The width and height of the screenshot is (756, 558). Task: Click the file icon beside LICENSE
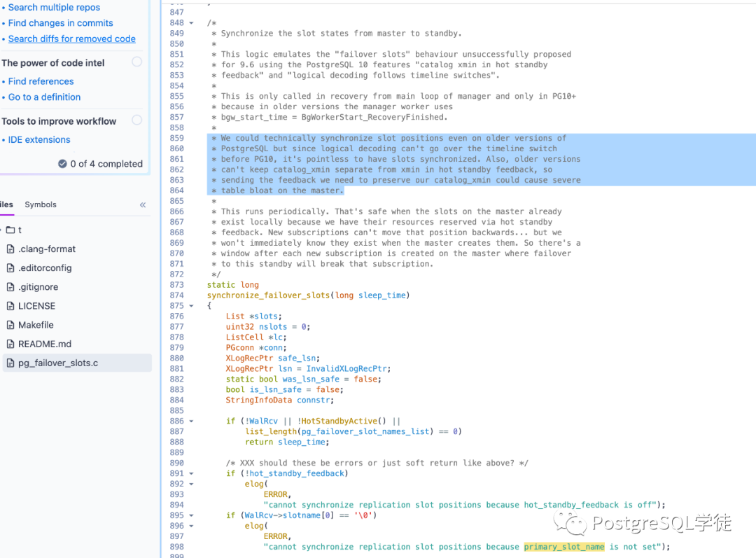click(x=10, y=306)
